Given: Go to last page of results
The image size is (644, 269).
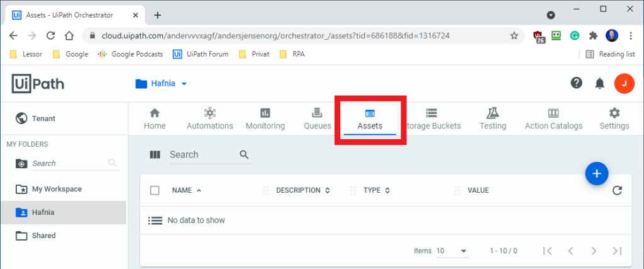Looking at the screenshot, I should [617, 251].
